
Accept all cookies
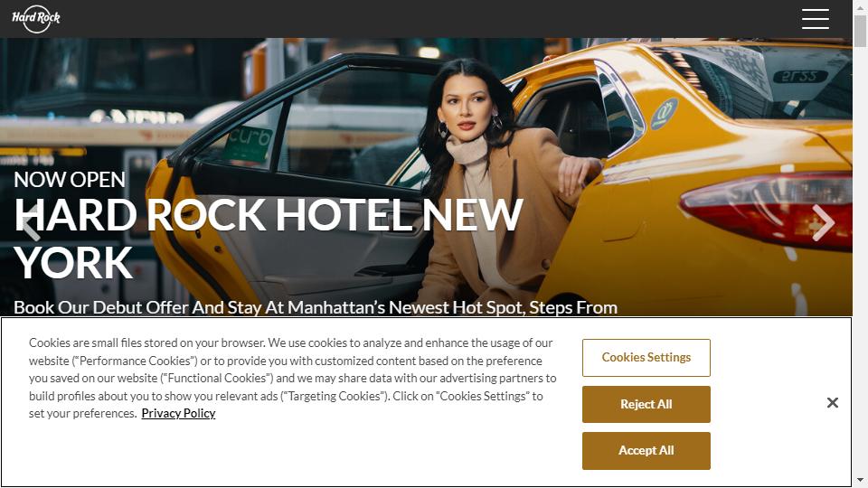646,450
